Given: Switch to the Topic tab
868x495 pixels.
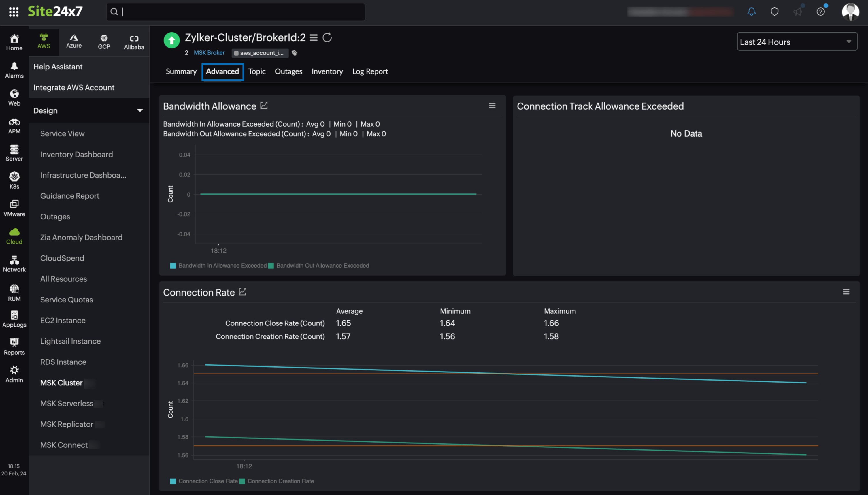Looking at the screenshot, I should (x=256, y=71).
